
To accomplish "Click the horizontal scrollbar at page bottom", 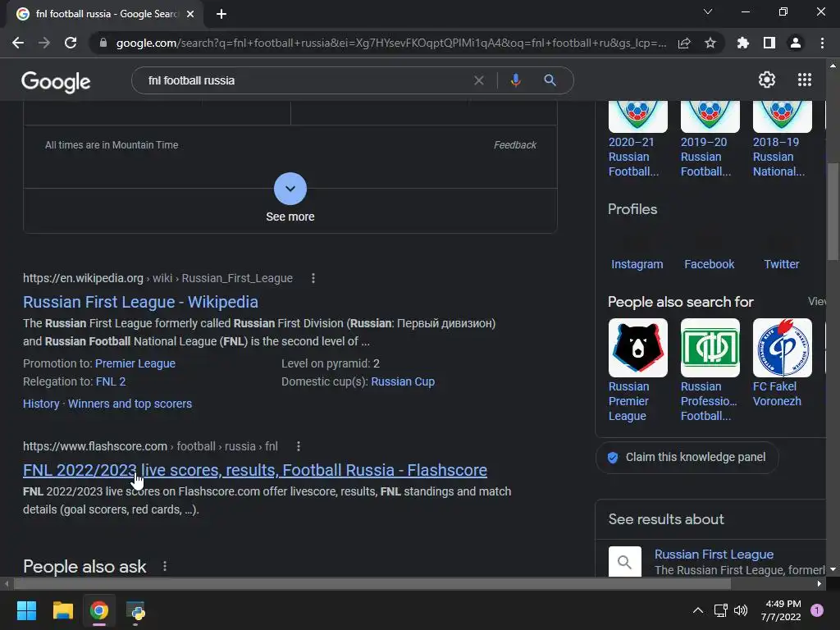I will (x=372, y=583).
